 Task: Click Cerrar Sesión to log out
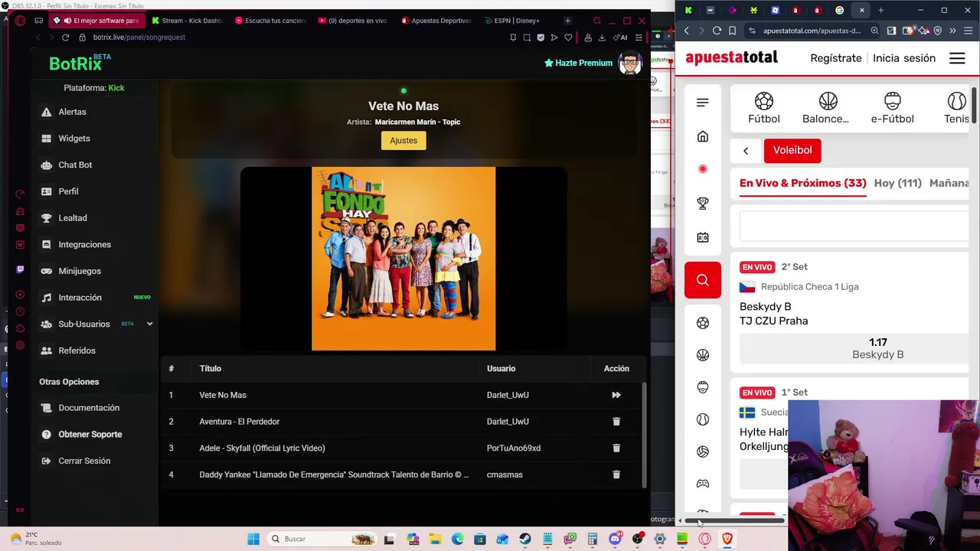(84, 461)
